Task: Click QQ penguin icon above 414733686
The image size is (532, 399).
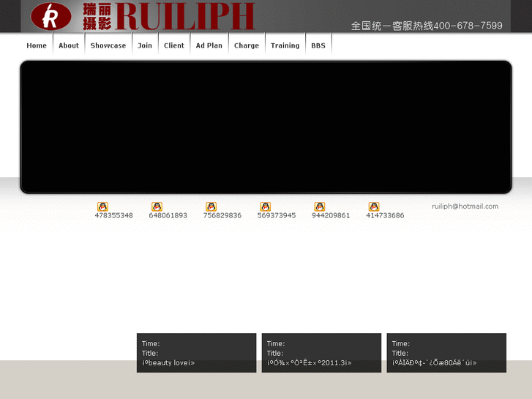Action: tap(374, 206)
